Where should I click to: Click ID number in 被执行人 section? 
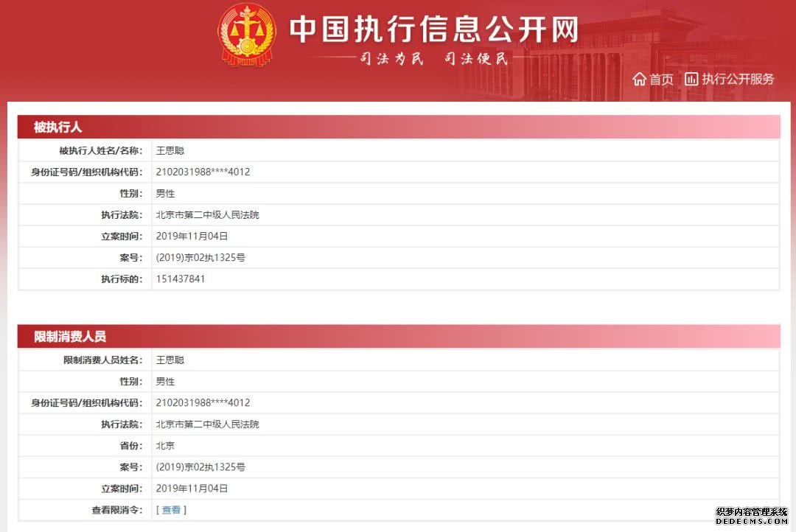(x=203, y=172)
